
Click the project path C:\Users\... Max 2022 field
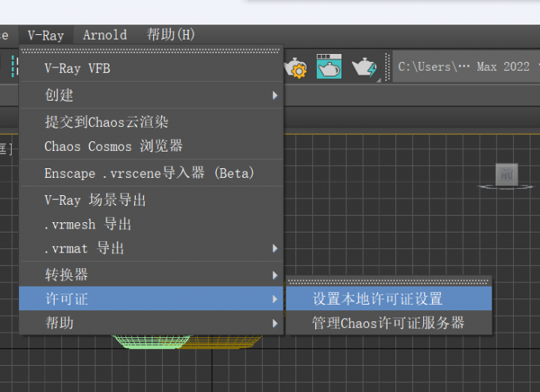(466, 67)
